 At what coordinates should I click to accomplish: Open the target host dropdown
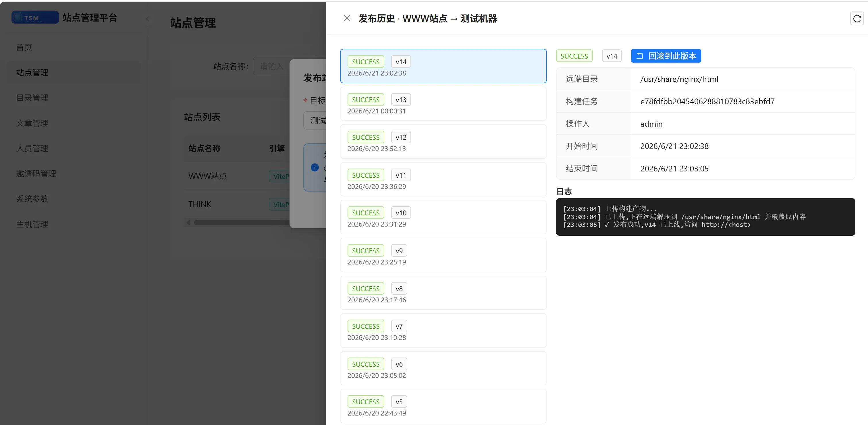[x=315, y=121]
